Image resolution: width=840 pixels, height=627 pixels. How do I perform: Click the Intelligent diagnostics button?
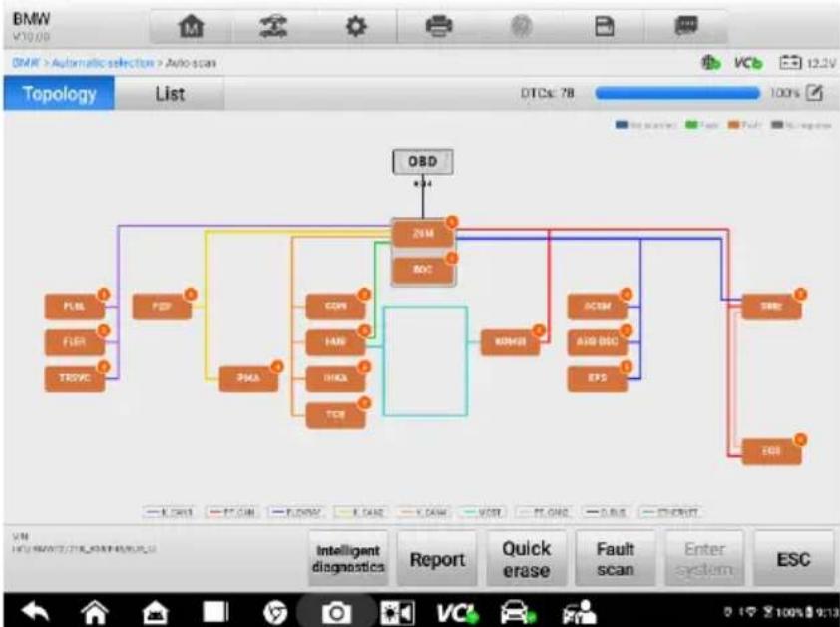(x=348, y=558)
